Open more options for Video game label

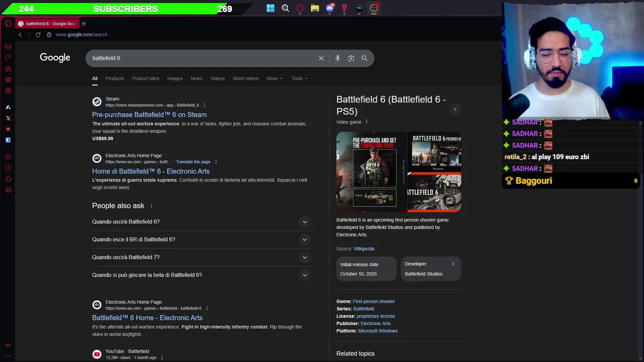[366, 122]
